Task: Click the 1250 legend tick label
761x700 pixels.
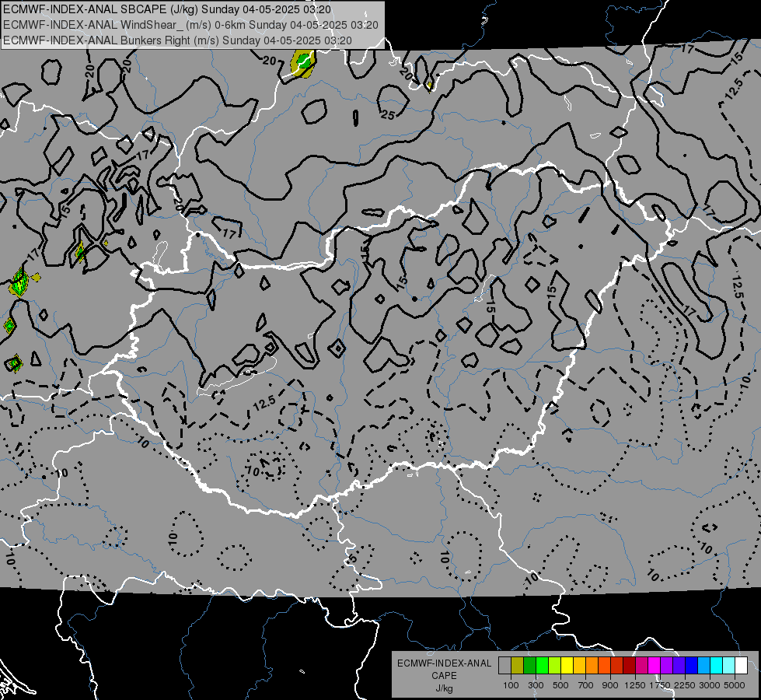Action: [x=635, y=685]
